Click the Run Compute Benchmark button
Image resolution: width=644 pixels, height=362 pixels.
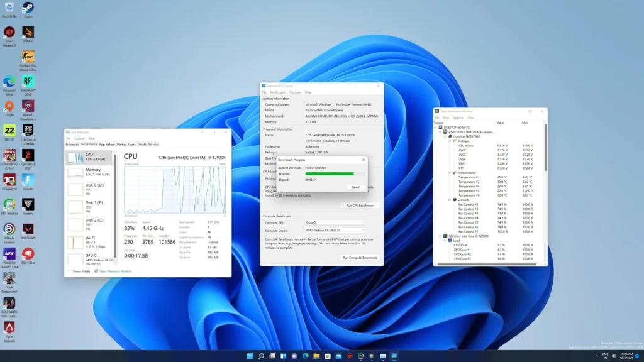tap(360, 258)
